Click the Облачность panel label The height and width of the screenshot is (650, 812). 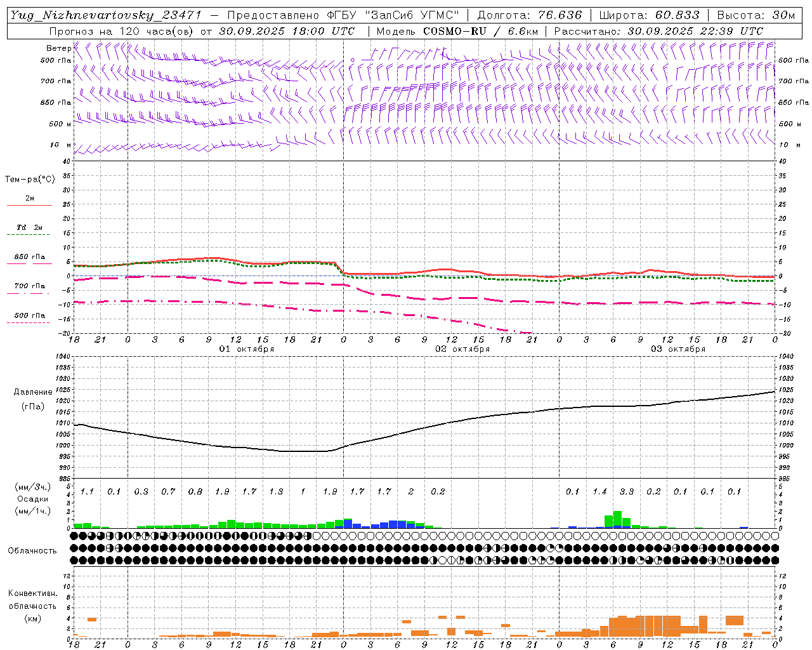tap(32, 551)
